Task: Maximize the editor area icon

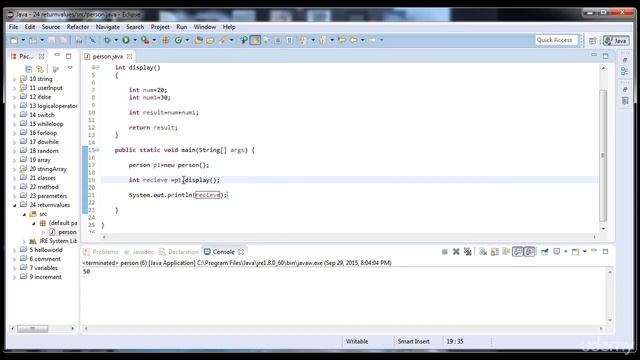Action: pyautogui.click(x=606, y=56)
